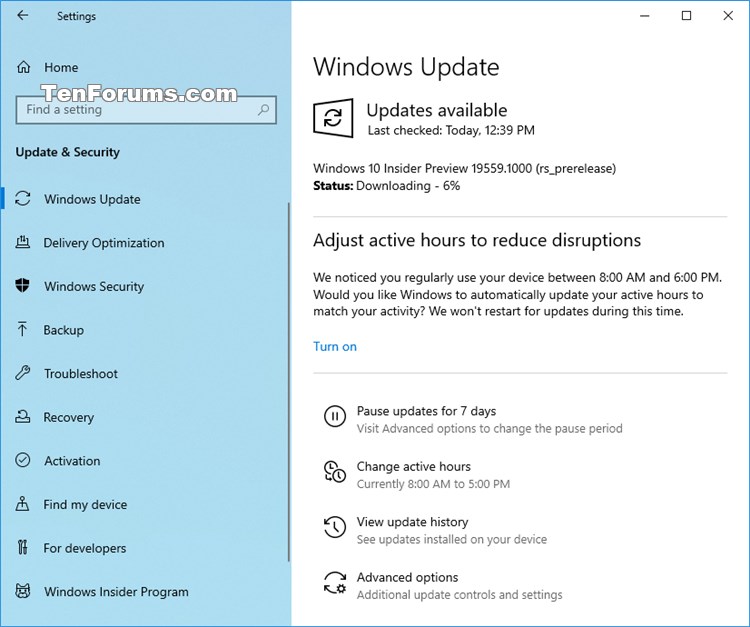The image size is (750, 627).
Task: Close the Settings window
Action: (x=728, y=16)
